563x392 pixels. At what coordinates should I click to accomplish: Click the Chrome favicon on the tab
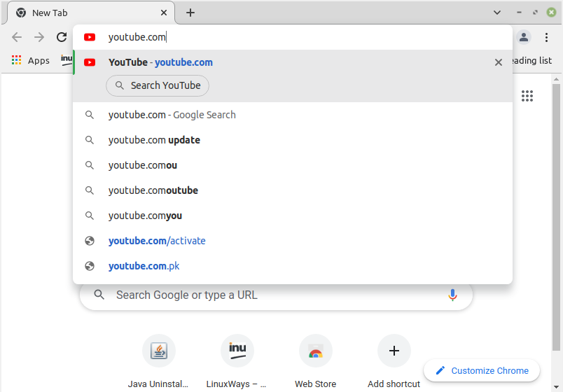click(x=21, y=13)
